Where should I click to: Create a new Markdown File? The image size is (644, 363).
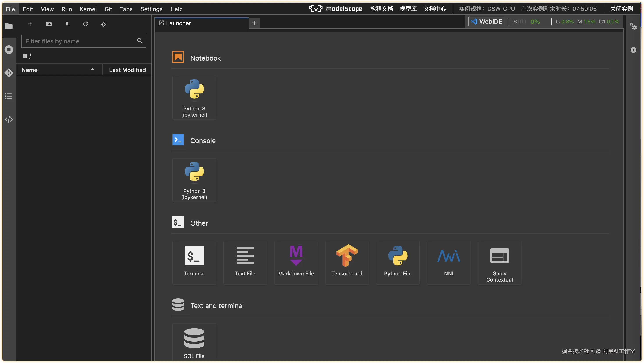[296, 262]
